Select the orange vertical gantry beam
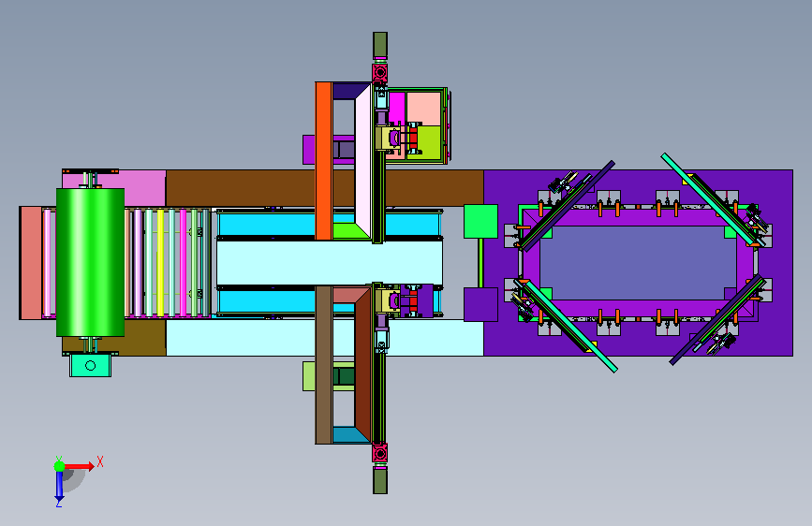Image resolution: width=812 pixels, height=526 pixels. coord(324,161)
